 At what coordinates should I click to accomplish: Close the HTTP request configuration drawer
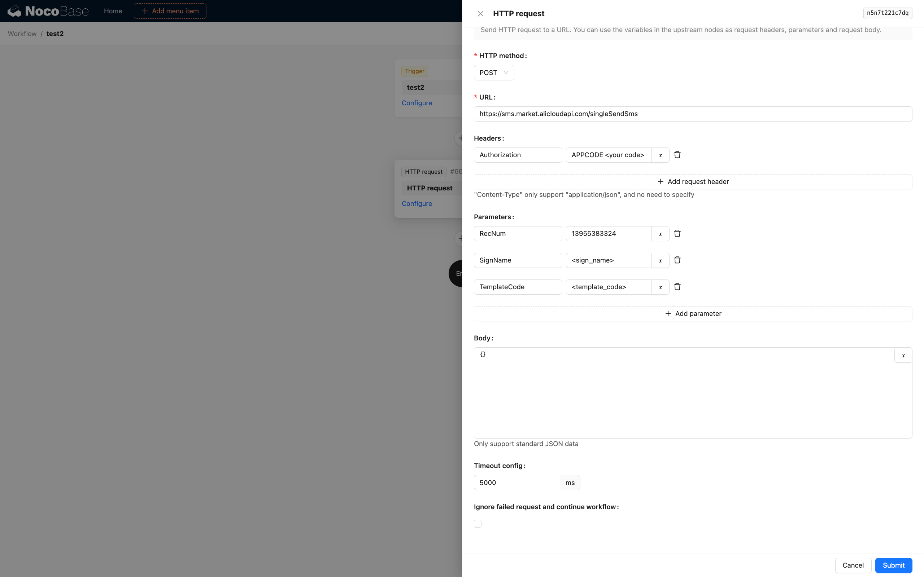pyautogui.click(x=480, y=13)
